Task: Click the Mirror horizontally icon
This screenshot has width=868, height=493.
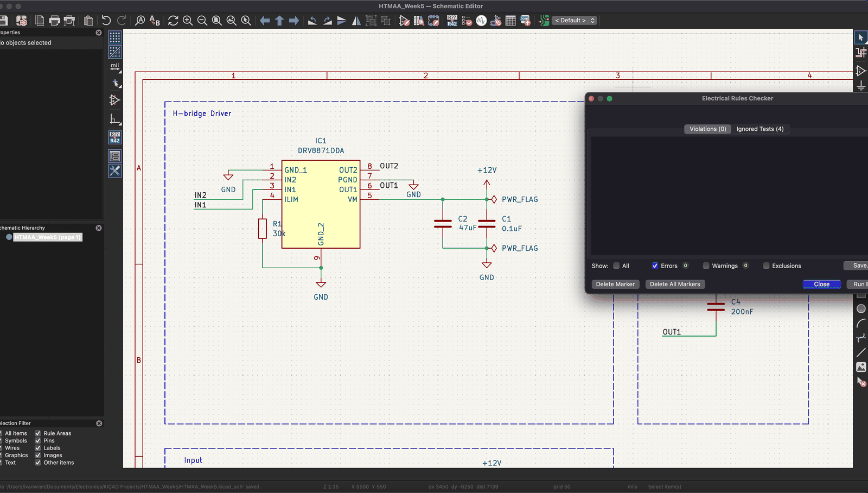Action: pyautogui.click(x=356, y=21)
